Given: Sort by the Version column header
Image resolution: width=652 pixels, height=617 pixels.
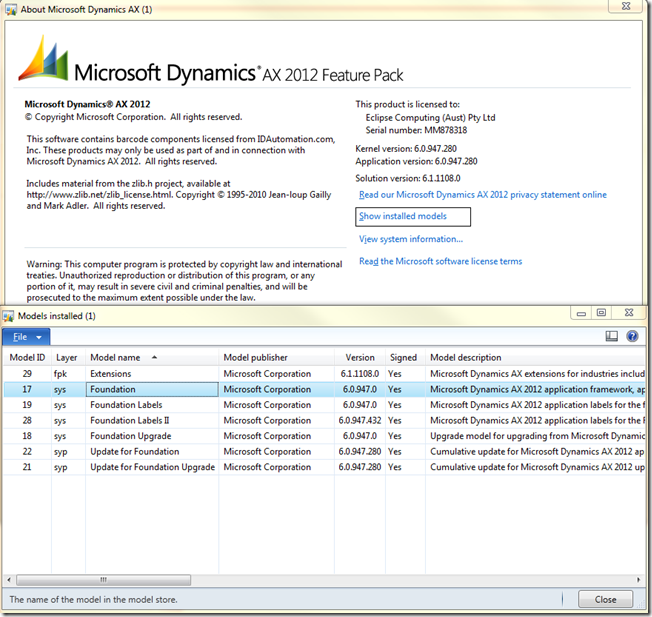Looking at the screenshot, I should [x=360, y=357].
